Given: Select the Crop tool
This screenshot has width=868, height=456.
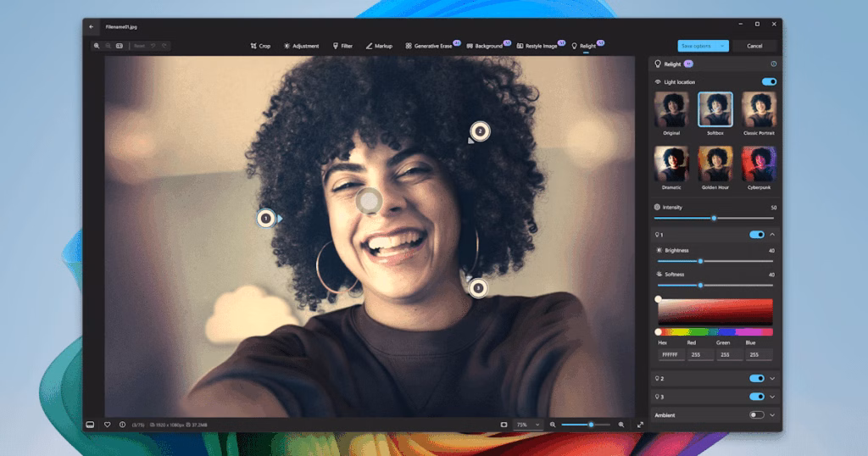Looking at the screenshot, I should point(260,46).
